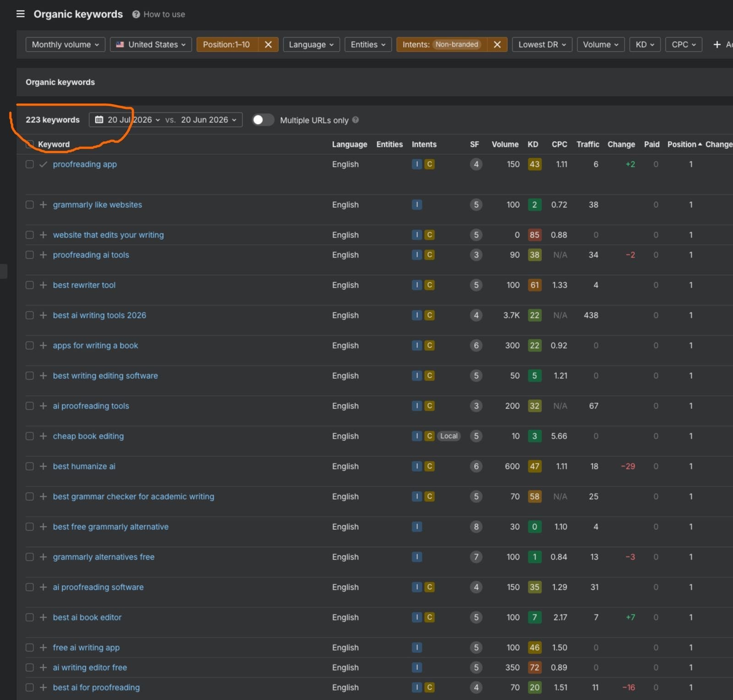Open the KD filter dropdown
733x700 pixels.
[x=645, y=44]
